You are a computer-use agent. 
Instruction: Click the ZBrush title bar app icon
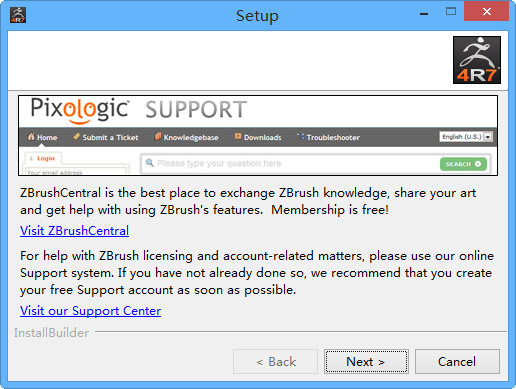[18, 15]
